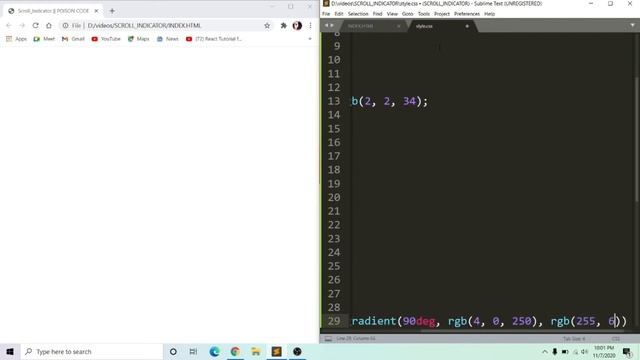Image resolution: width=640 pixels, height=360 pixels.
Task: Open Sublime Text Find menu
Action: click(x=377, y=14)
